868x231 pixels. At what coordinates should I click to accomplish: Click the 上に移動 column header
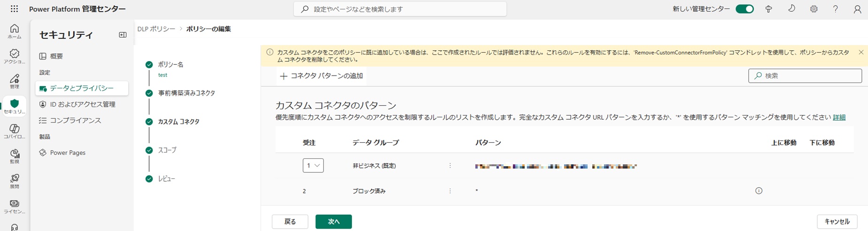coord(784,143)
